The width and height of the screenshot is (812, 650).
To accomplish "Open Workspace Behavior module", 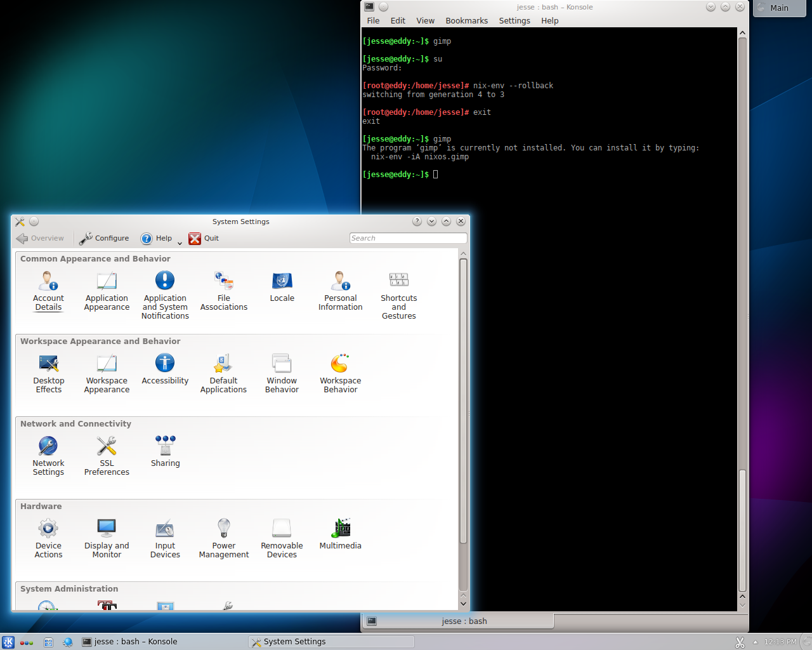I will pos(341,373).
